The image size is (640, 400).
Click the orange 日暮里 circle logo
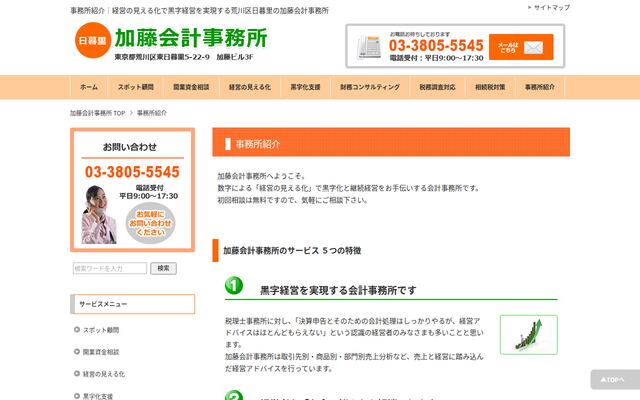point(93,40)
